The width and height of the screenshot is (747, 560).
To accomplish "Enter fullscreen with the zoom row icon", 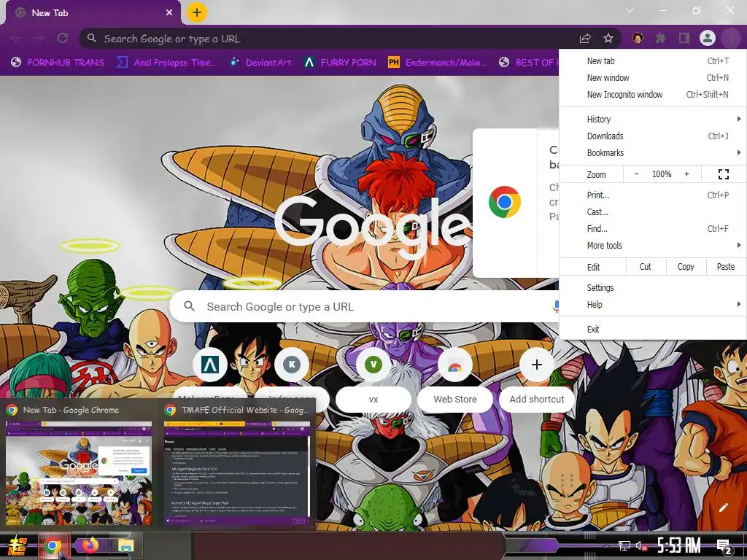I will coord(723,174).
